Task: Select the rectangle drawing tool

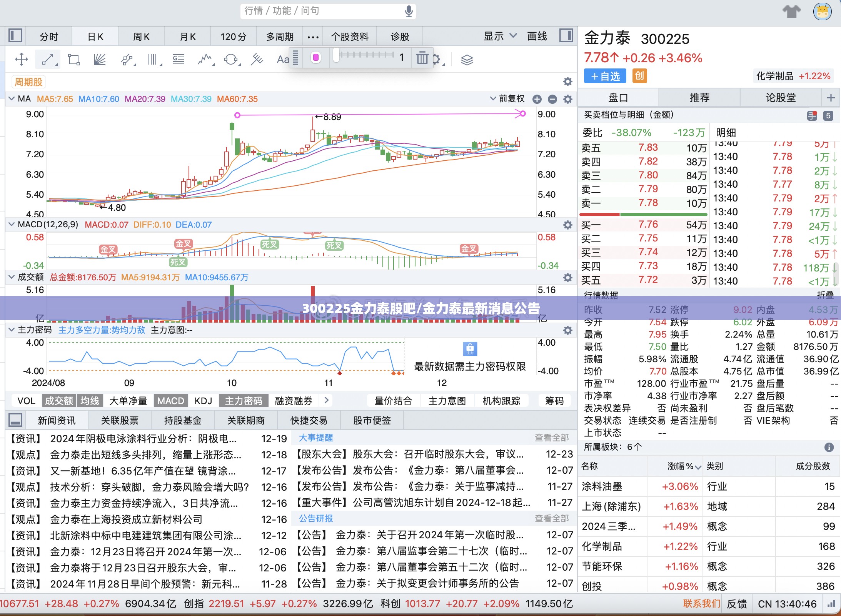Action: coord(73,59)
